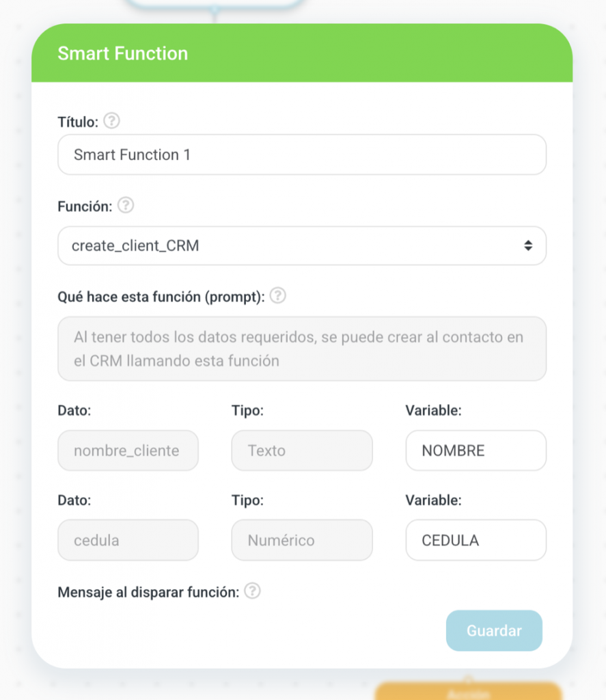Expand the create_client_CRM function dropdown
The height and width of the screenshot is (700, 606).
point(302,246)
